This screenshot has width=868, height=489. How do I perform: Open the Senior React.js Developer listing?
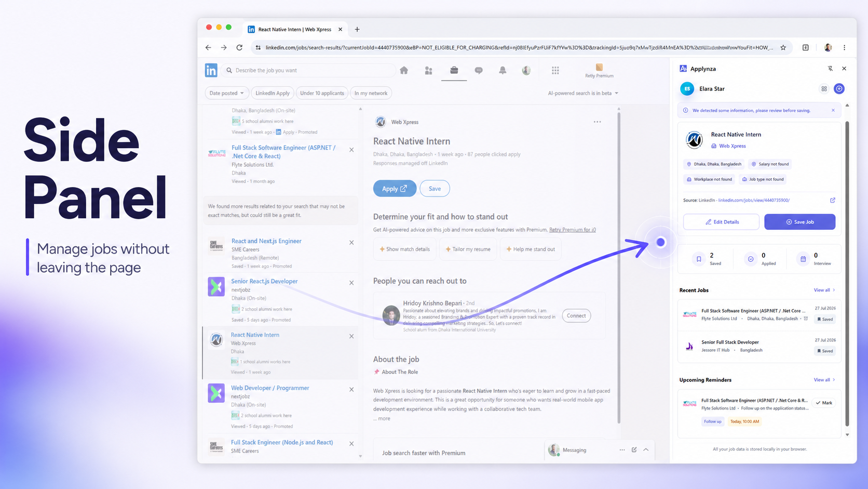(264, 281)
